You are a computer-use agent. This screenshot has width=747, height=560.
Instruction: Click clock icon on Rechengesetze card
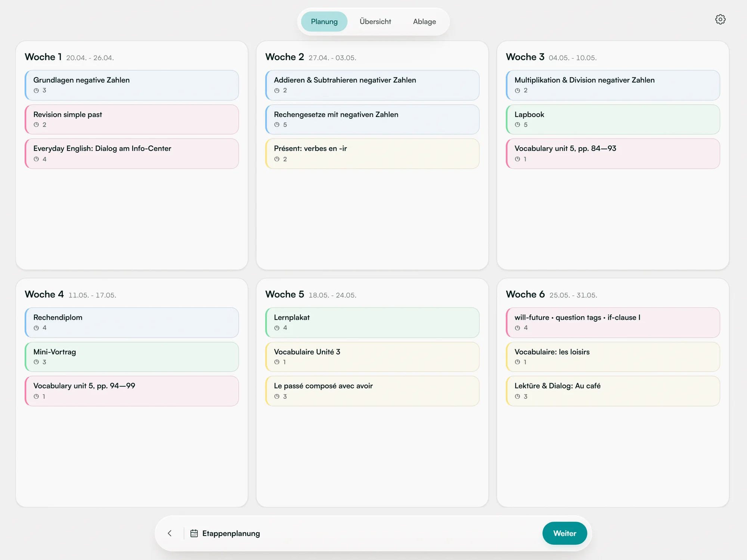point(277,125)
